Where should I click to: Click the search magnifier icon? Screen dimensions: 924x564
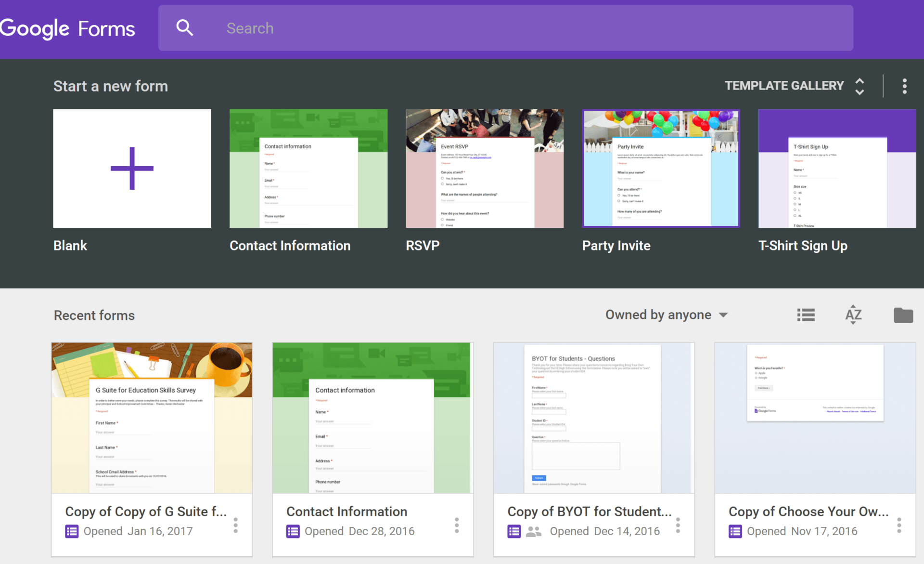[184, 28]
